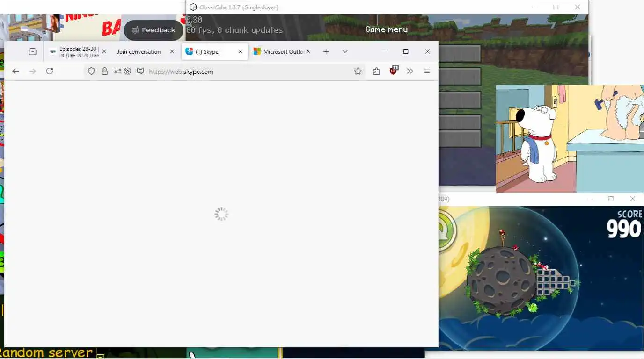The image size is (644, 359).
Task: Go back in Firefox
Action: click(15, 71)
